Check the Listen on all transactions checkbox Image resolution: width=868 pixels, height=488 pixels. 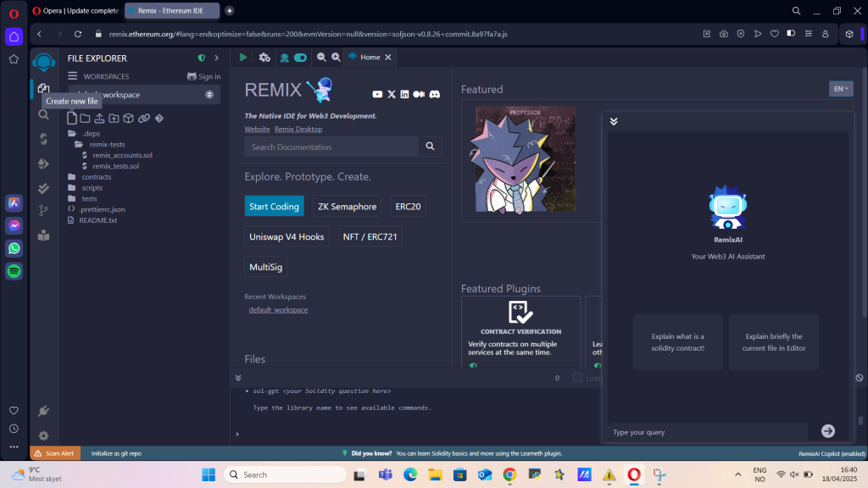tap(577, 377)
